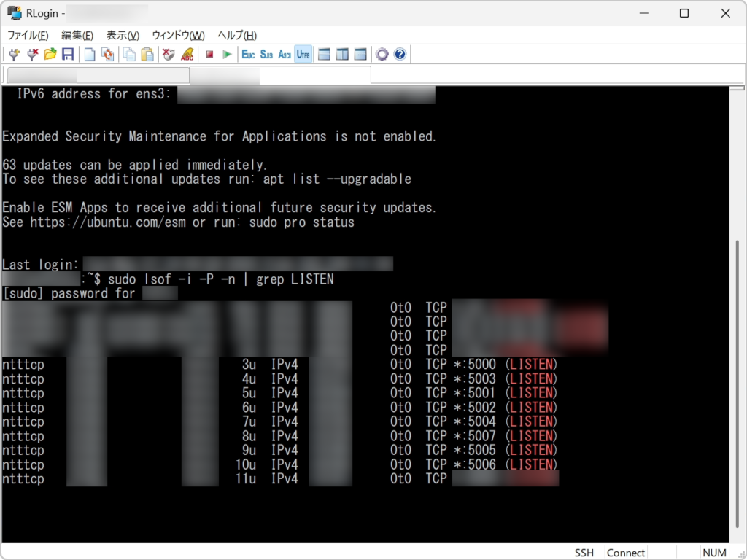
Task: Switch encoding to EUC
Action: pyautogui.click(x=248, y=54)
